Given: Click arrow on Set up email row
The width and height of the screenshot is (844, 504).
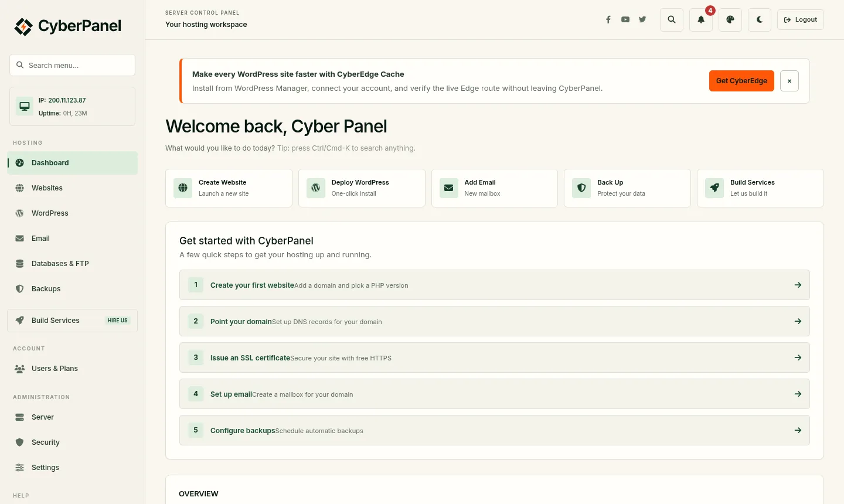Looking at the screenshot, I should (x=798, y=394).
